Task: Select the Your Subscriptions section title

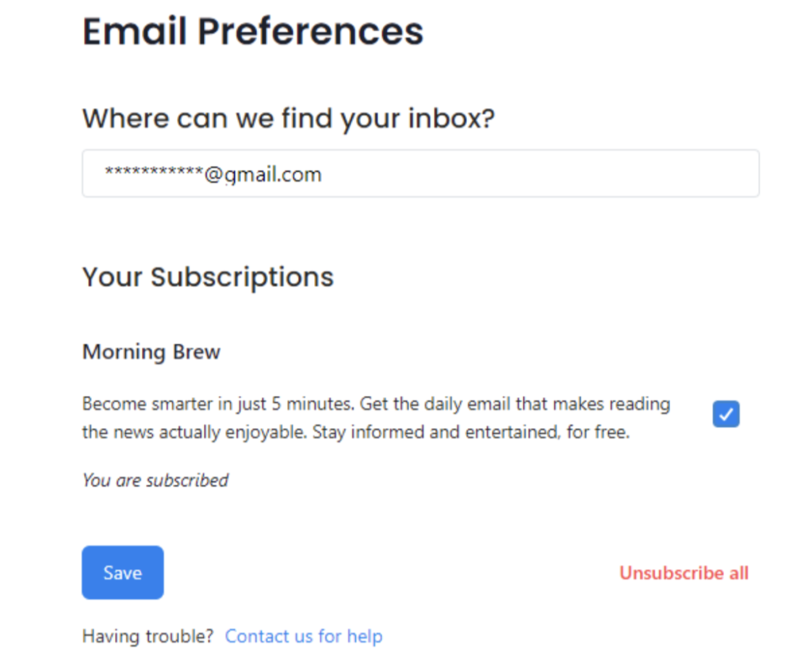Action: [x=207, y=277]
